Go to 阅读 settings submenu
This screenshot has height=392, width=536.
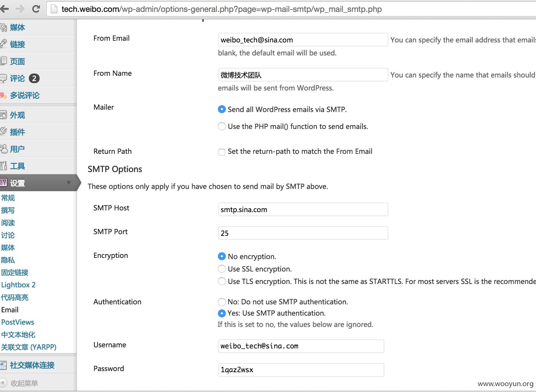[x=8, y=223]
